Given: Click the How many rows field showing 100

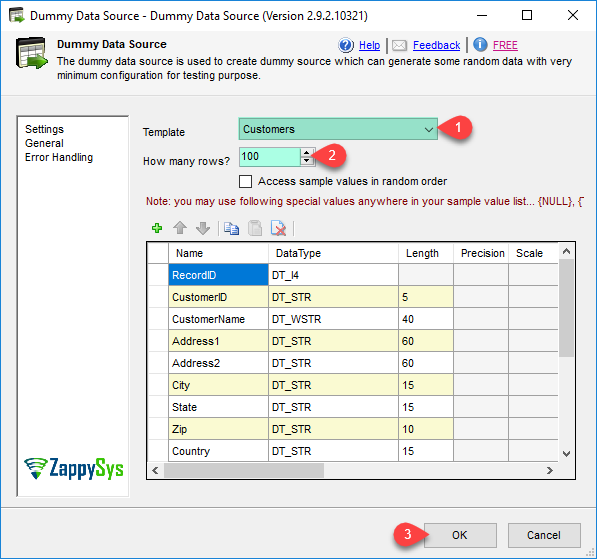Looking at the screenshot, I should [x=270, y=157].
